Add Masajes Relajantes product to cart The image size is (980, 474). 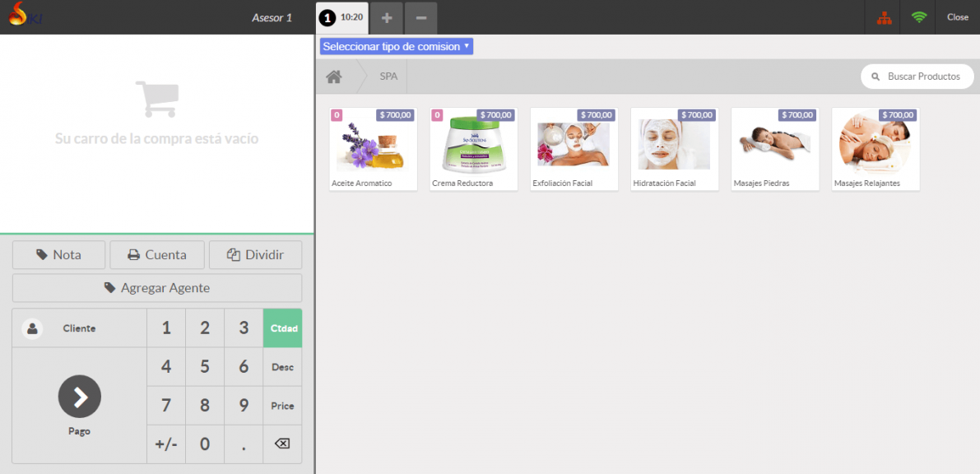(x=875, y=149)
